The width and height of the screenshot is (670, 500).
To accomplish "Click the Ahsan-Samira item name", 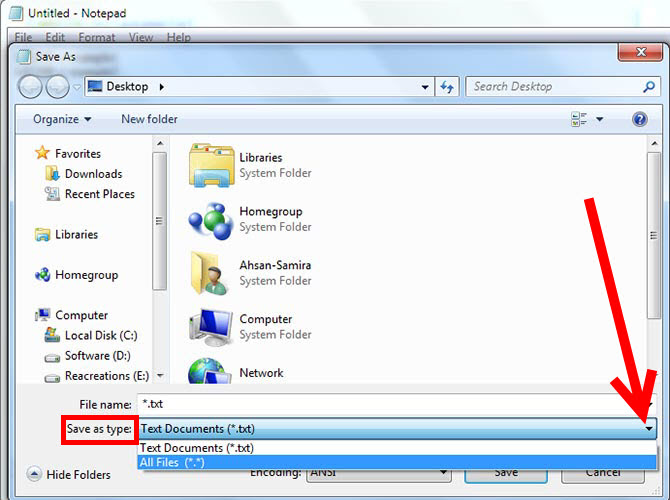I will point(275,265).
